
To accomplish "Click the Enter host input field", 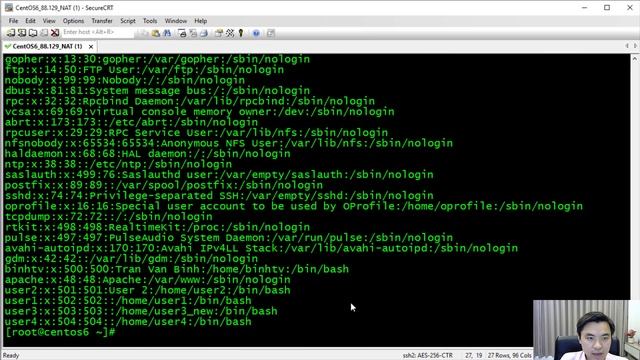I will 97,32.
